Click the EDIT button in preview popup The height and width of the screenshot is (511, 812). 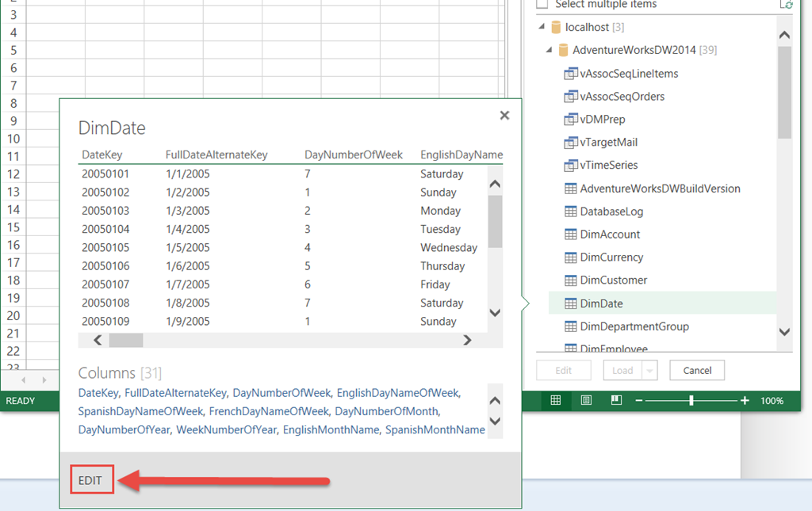(90, 481)
